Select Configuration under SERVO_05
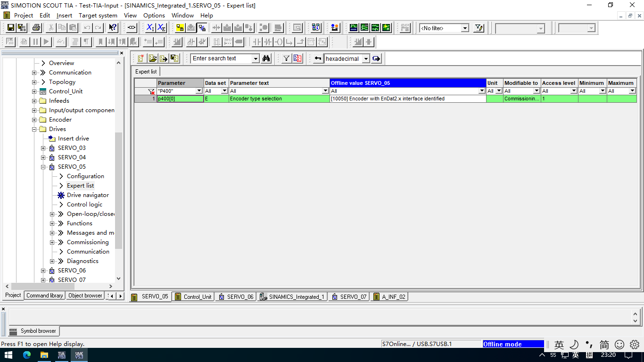Screen dimensions: 644x362 click(85, 176)
